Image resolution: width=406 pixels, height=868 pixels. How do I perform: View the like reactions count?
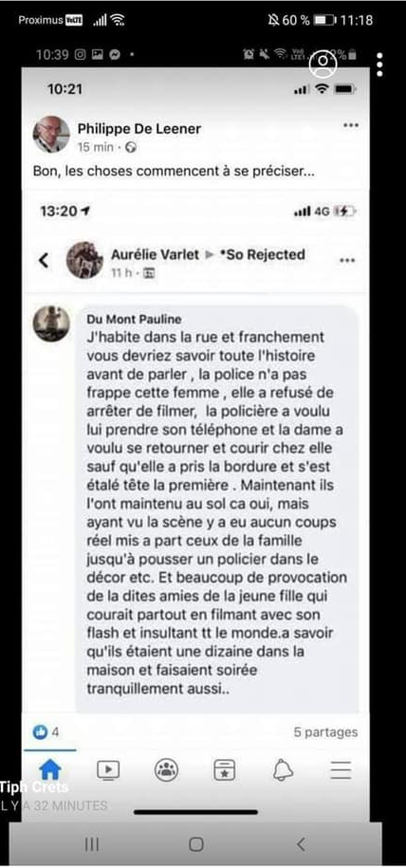46,731
